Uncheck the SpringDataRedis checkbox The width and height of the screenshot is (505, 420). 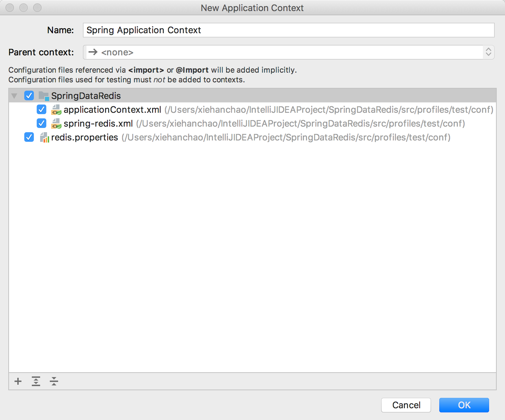29,96
